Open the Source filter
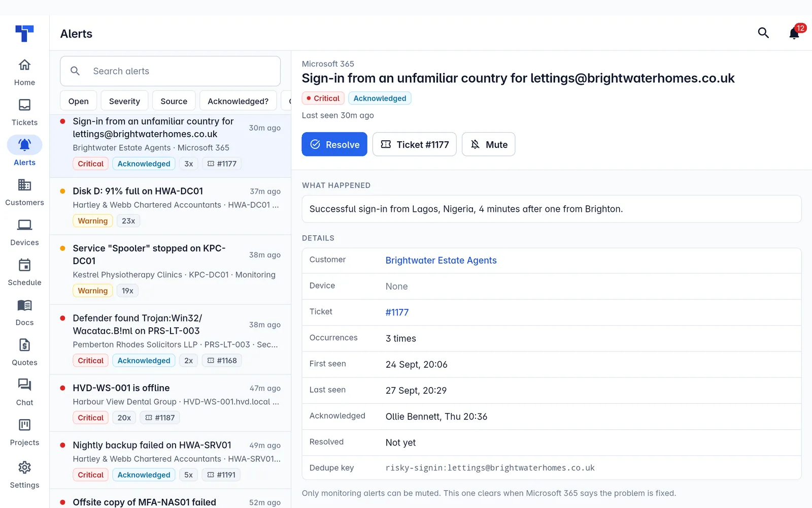Viewport: 812px width, 508px height. [x=174, y=101]
